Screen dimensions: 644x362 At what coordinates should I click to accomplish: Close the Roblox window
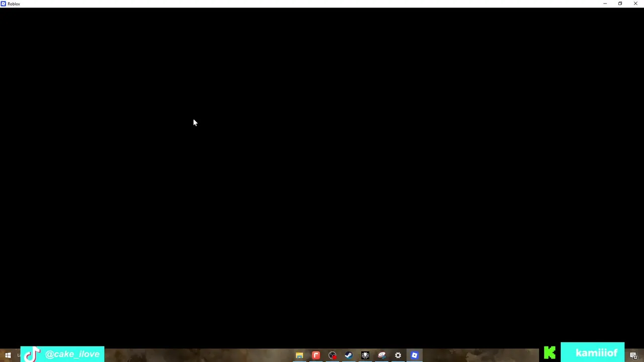tap(635, 4)
